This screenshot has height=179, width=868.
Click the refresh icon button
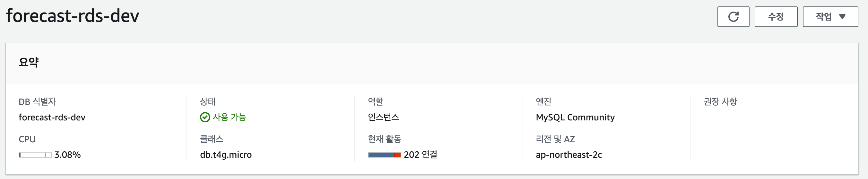point(733,16)
